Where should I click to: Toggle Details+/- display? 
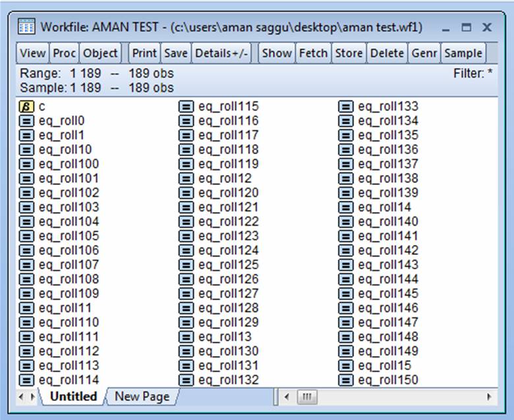(x=221, y=53)
